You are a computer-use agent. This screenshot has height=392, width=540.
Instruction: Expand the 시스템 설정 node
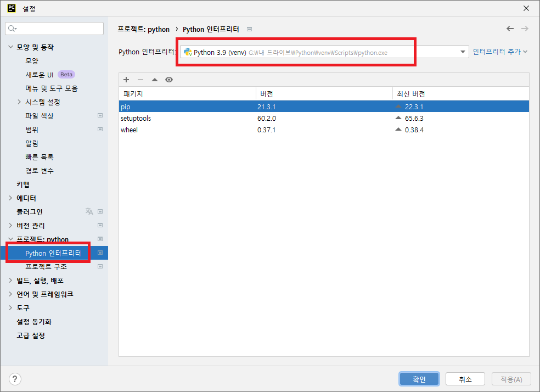19,102
